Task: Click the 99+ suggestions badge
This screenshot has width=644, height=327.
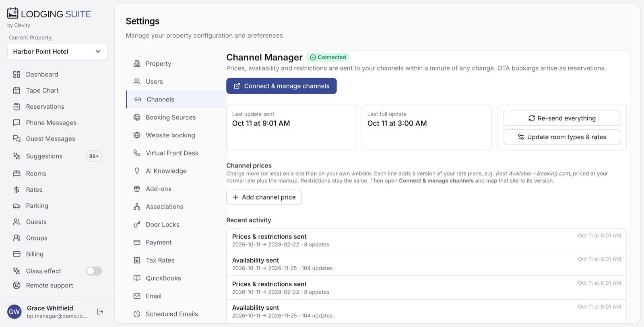Action: point(94,156)
